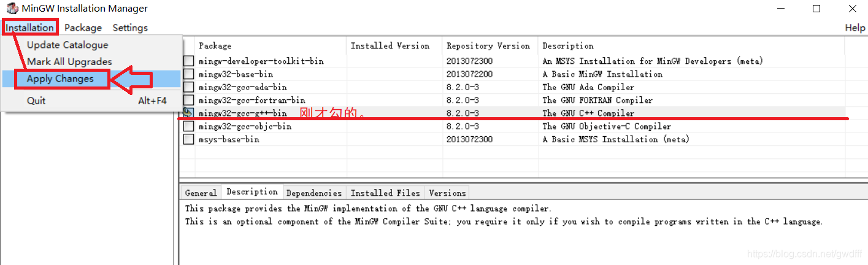
Task: Tick the msys-base-bin checkbox
Action: click(x=189, y=139)
